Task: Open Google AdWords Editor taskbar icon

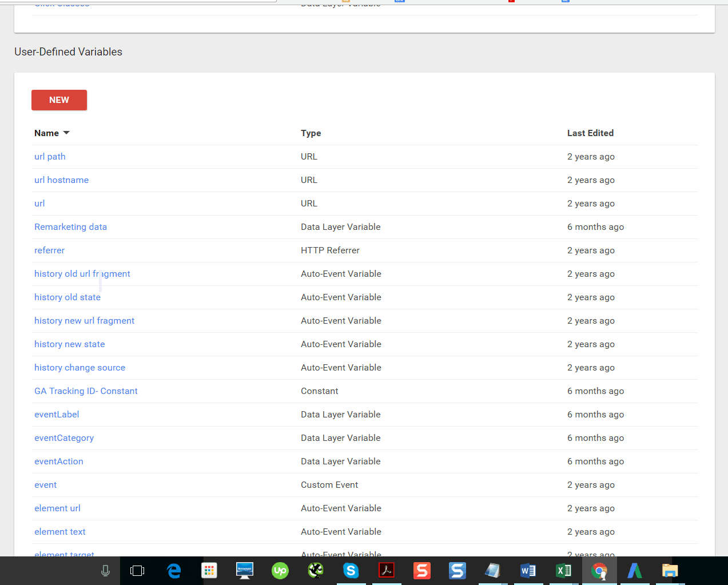Action: click(634, 571)
